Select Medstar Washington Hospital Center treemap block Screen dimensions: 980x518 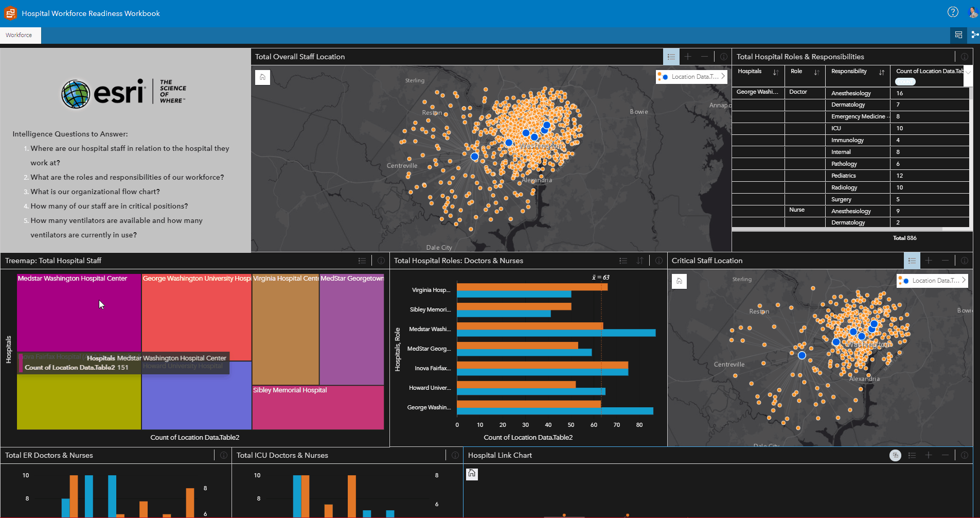[x=79, y=312]
